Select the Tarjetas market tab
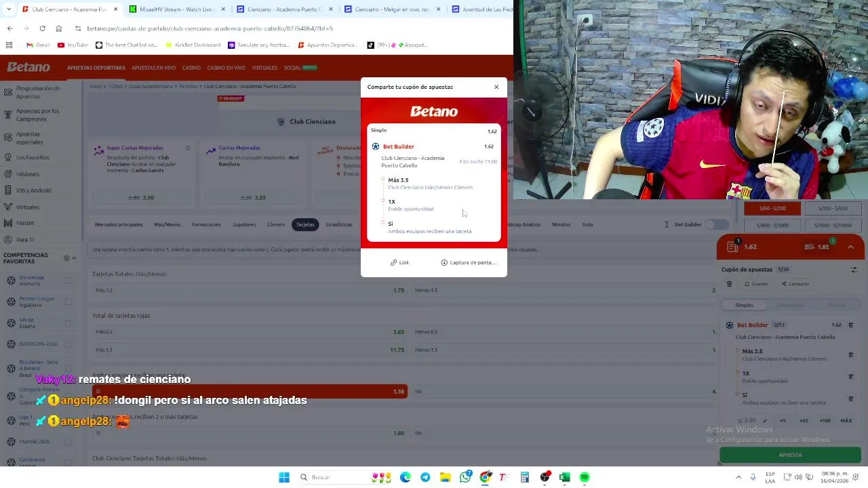This screenshot has height=488, width=868. [x=305, y=224]
